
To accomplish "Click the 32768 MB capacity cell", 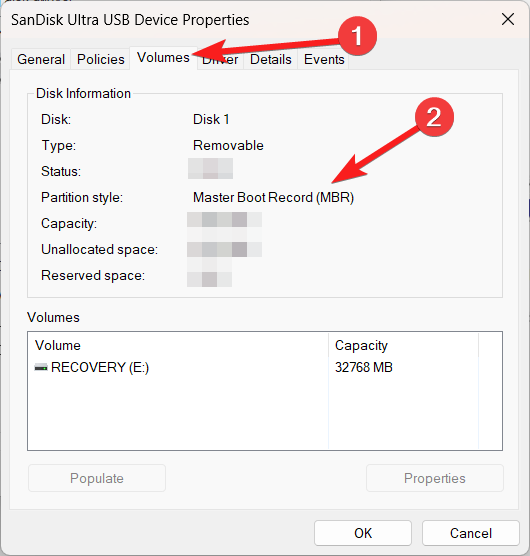I will tap(364, 367).
